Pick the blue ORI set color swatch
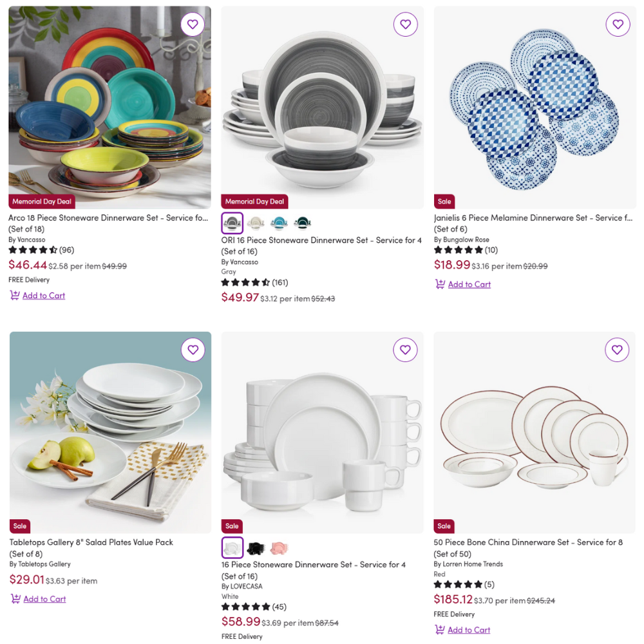Viewport: 644px width, 644px height. pos(279,223)
